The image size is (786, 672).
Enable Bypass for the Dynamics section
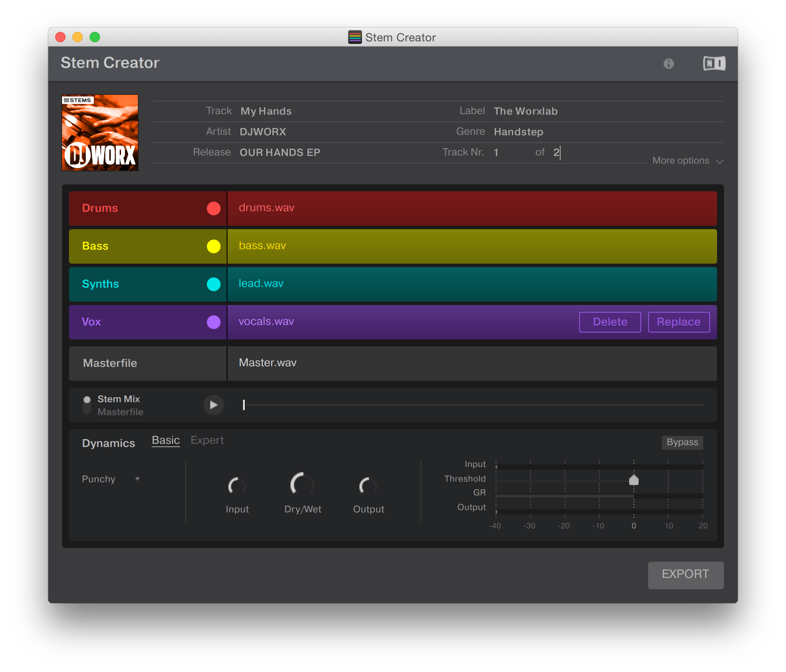pos(682,442)
